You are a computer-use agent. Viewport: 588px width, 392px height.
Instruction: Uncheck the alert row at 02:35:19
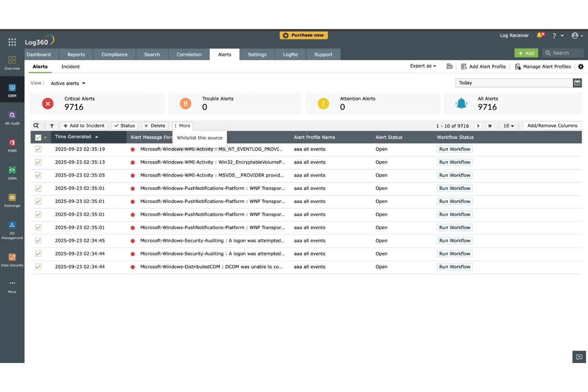38,149
